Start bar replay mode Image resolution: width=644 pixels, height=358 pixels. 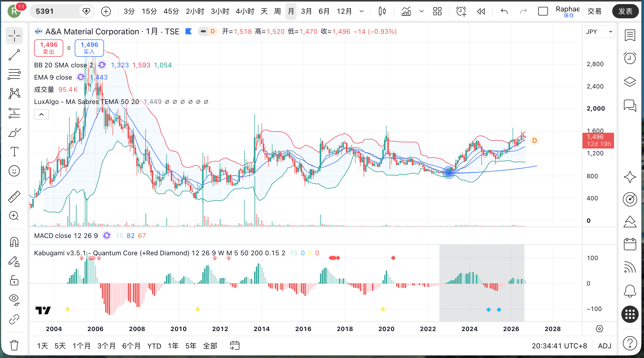point(481,11)
